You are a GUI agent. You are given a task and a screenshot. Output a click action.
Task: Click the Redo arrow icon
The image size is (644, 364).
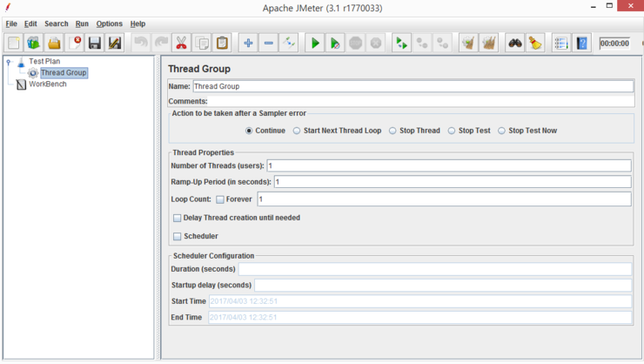(x=161, y=43)
